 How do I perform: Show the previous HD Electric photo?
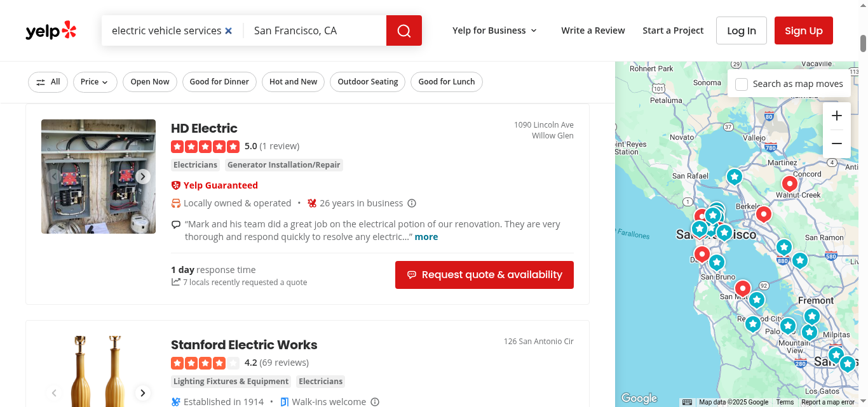54,177
